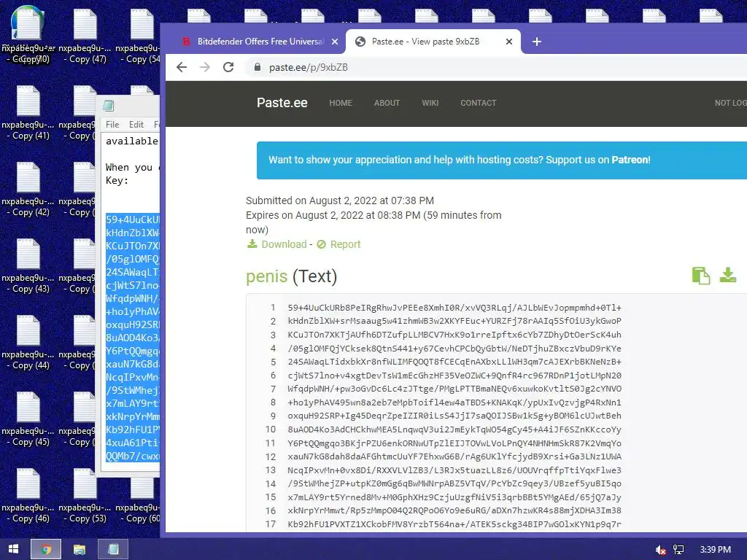Click paste line 17 starting with Kb92hFU1PVXTZ1
The width and height of the screenshot is (747, 560).
[x=454, y=524]
